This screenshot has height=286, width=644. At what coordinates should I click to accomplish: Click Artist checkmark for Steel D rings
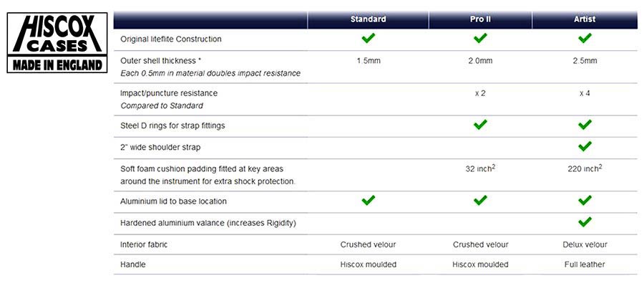coord(585,125)
